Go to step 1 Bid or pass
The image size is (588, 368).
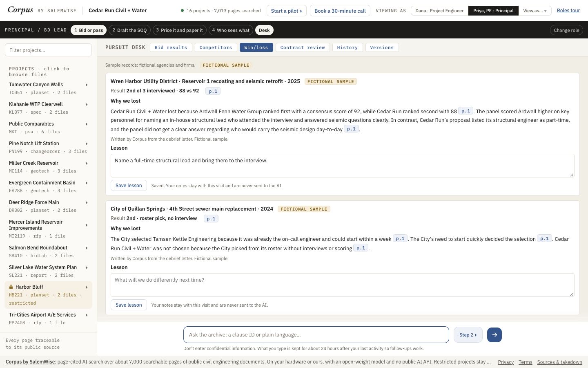click(89, 30)
